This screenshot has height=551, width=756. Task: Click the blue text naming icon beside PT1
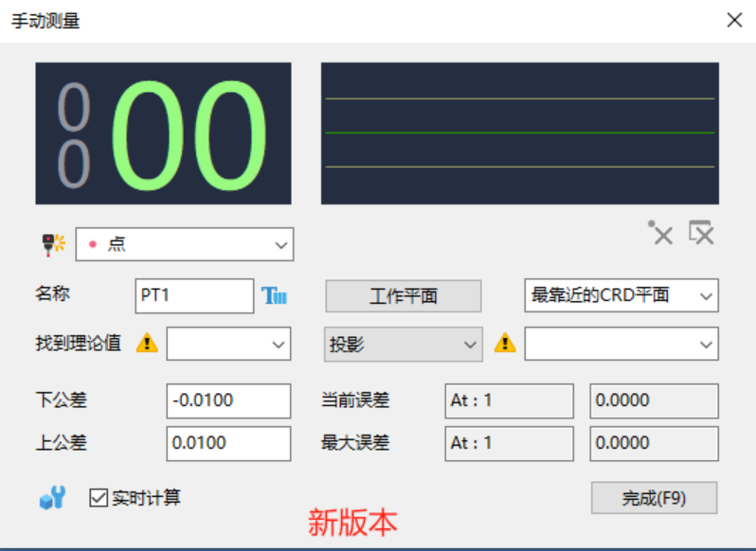tap(274, 295)
